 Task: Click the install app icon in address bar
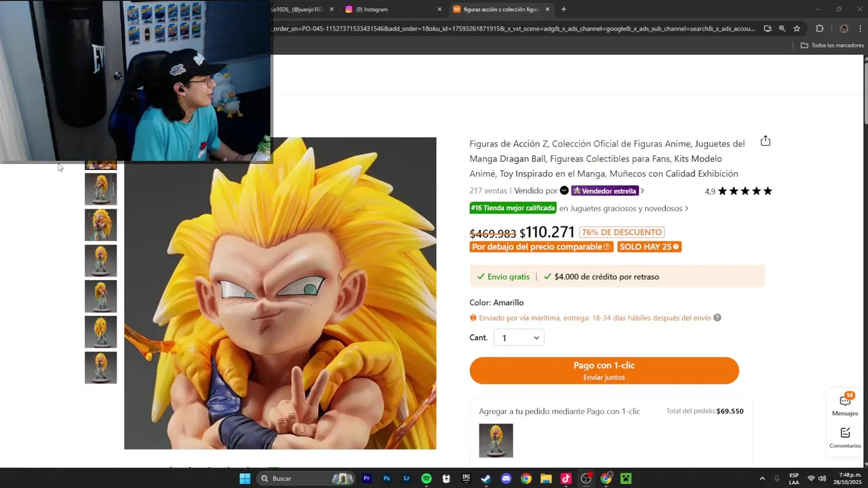tap(767, 28)
